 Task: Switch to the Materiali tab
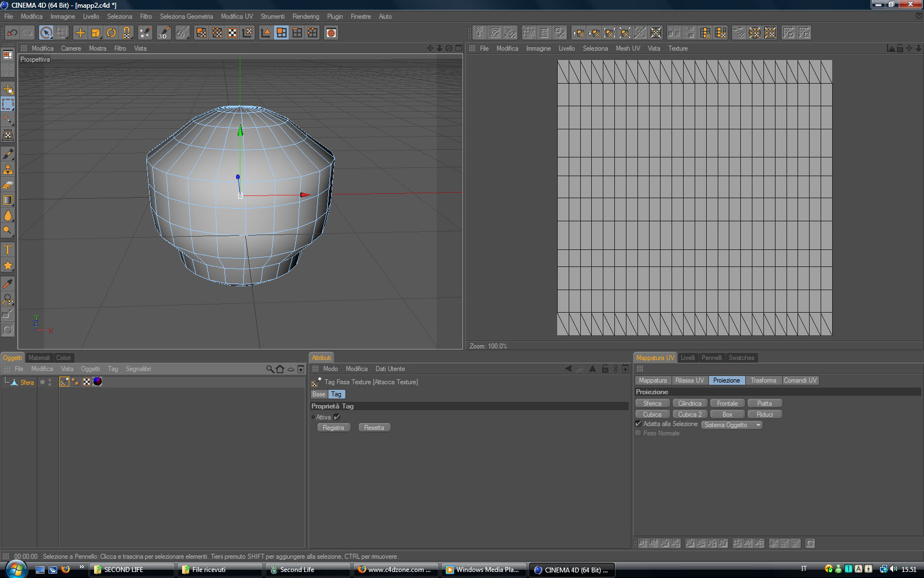(39, 358)
